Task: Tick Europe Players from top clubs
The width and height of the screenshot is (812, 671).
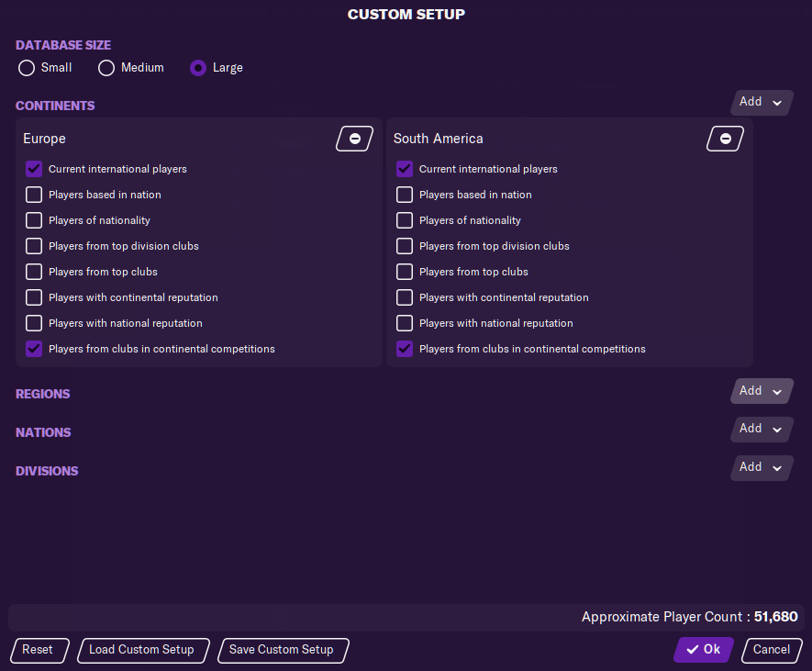Action: click(34, 272)
